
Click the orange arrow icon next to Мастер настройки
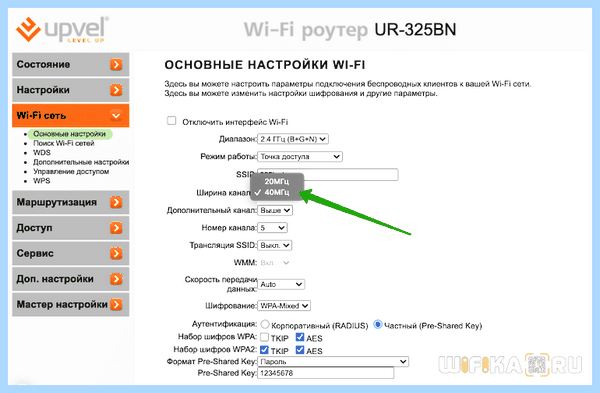pos(116,305)
